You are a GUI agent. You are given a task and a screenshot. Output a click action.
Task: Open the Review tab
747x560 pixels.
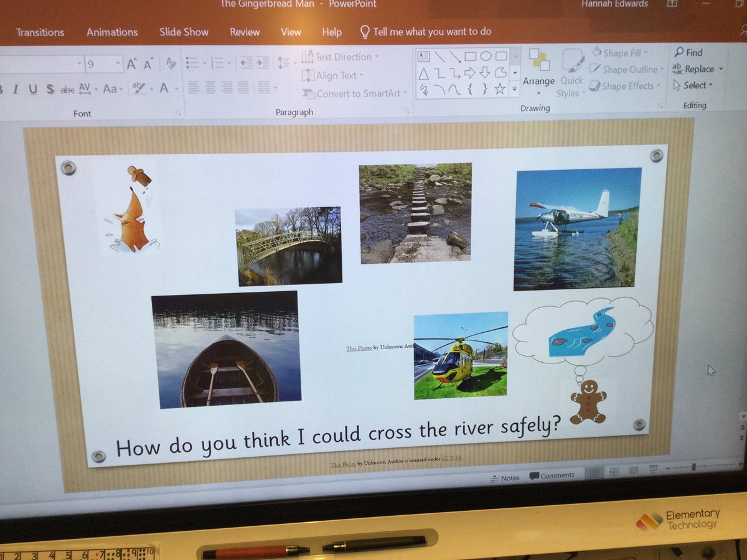click(x=245, y=32)
